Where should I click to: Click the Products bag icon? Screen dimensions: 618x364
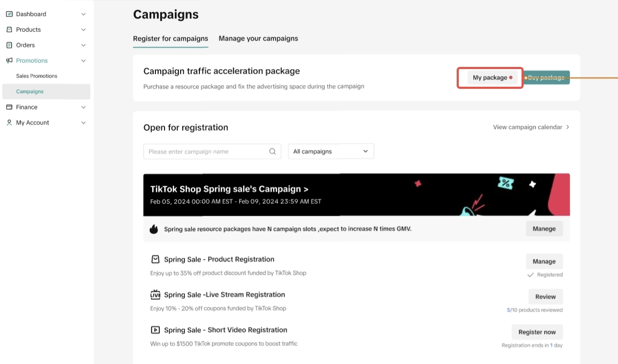[x=9, y=29]
